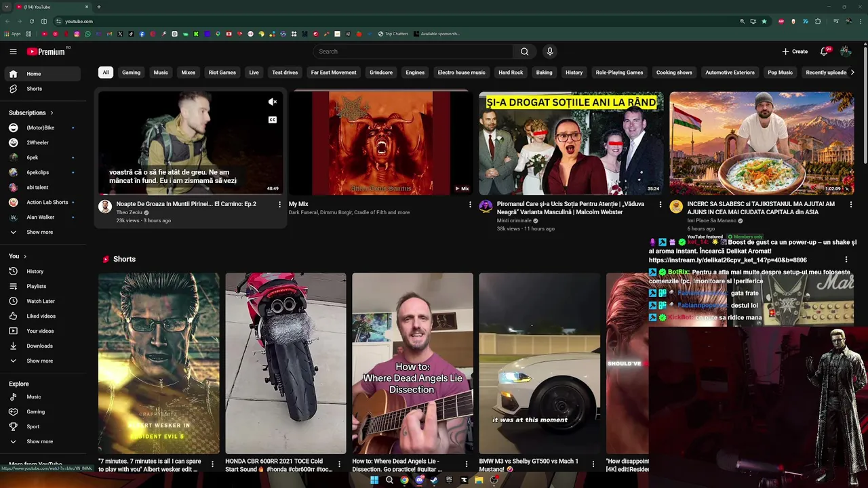Click the Create button
The image size is (868, 488).
[x=795, y=52]
